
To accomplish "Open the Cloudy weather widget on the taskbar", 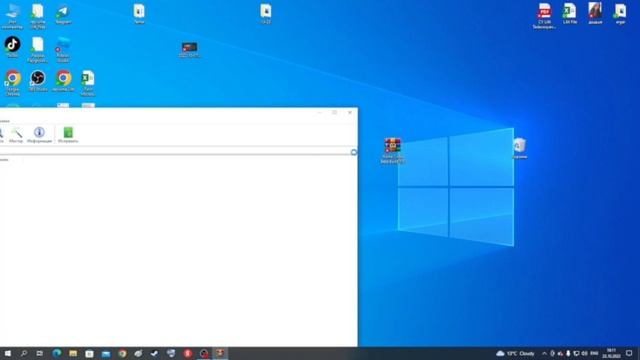I will [515, 353].
